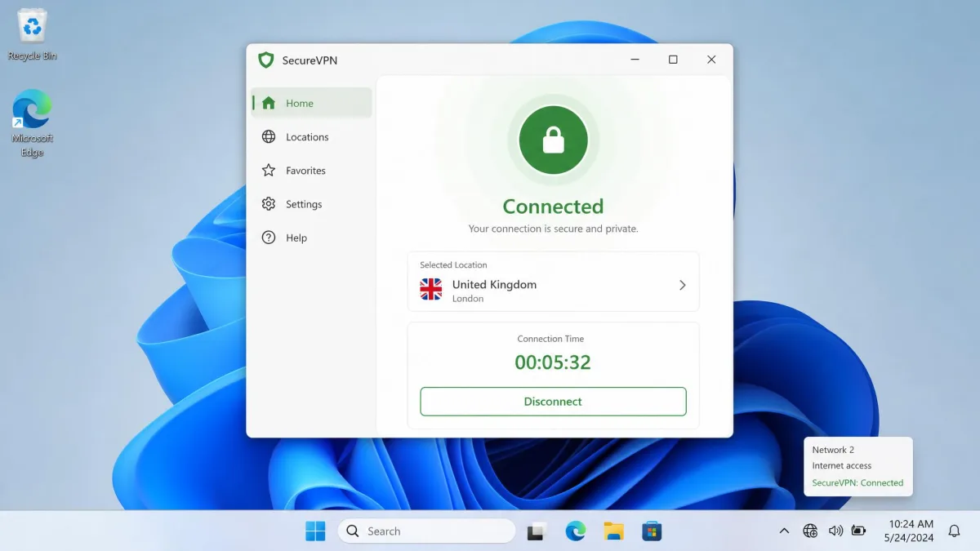Minimize the SecureVPN window
This screenshot has height=551, width=980.
pyautogui.click(x=635, y=60)
